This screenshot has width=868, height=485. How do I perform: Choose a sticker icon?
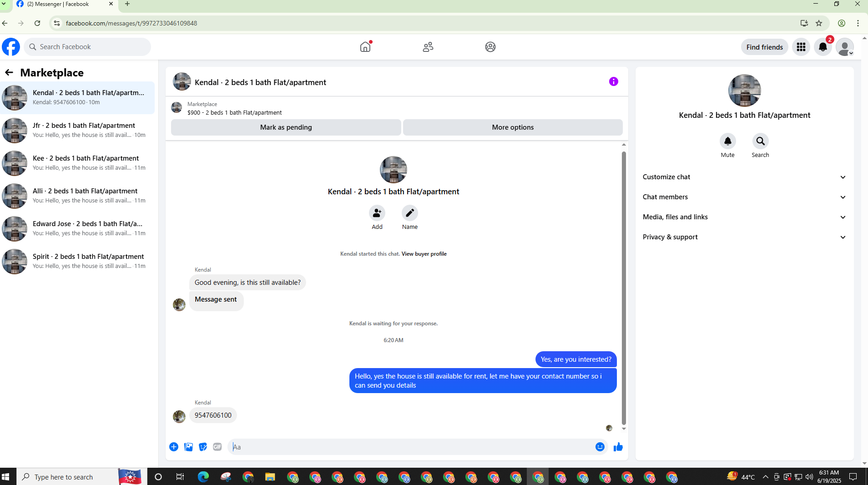pos(203,447)
